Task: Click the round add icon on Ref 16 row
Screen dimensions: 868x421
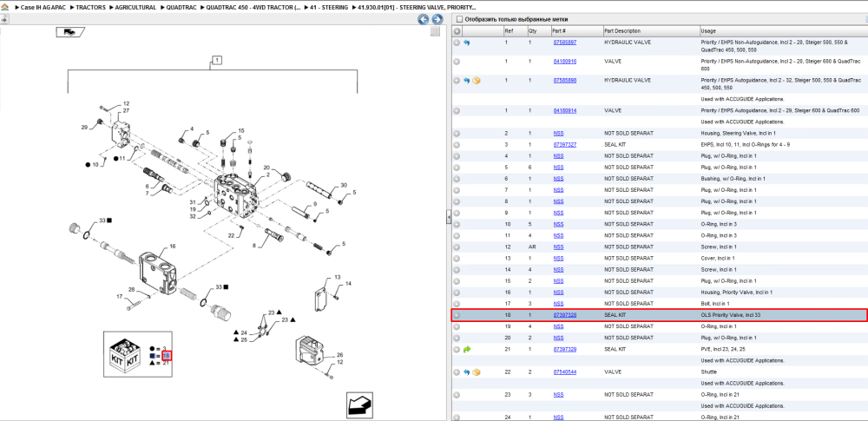Action: [x=457, y=293]
